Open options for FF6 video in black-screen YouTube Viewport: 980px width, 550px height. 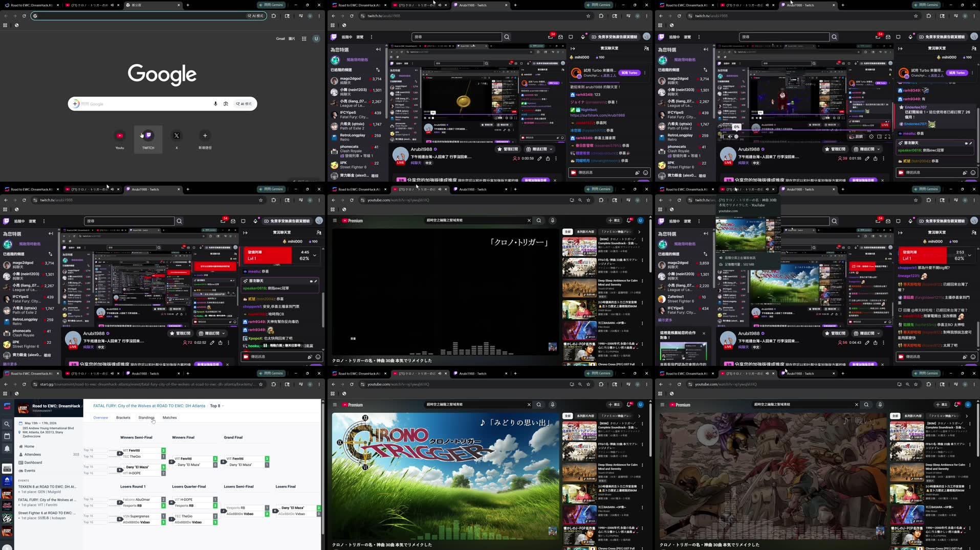[x=643, y=260]
